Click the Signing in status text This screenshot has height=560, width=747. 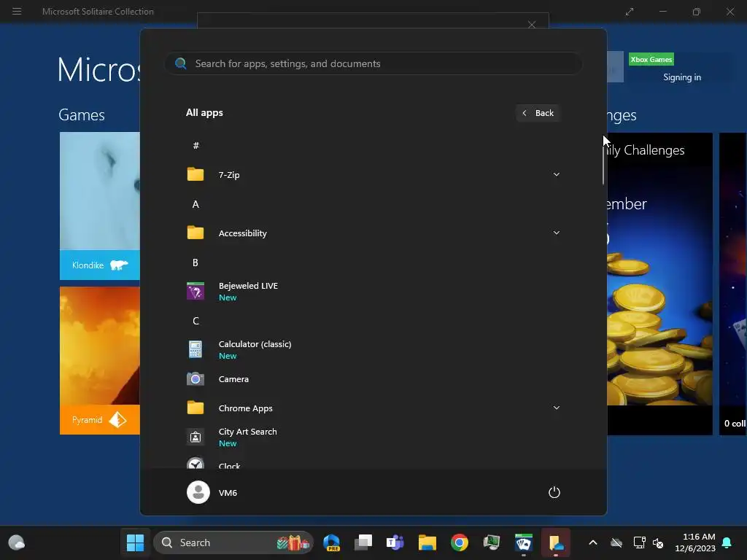point(682,77)
